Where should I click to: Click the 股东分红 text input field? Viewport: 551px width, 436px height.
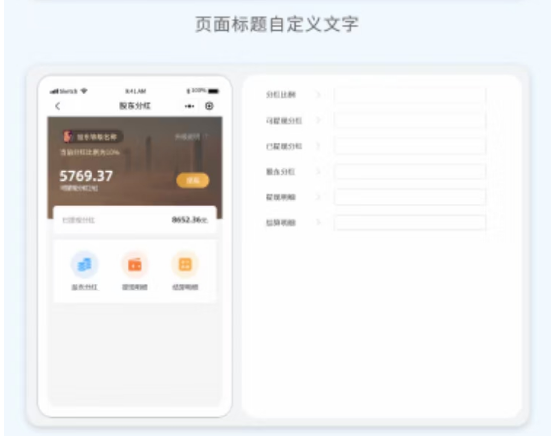410,172
